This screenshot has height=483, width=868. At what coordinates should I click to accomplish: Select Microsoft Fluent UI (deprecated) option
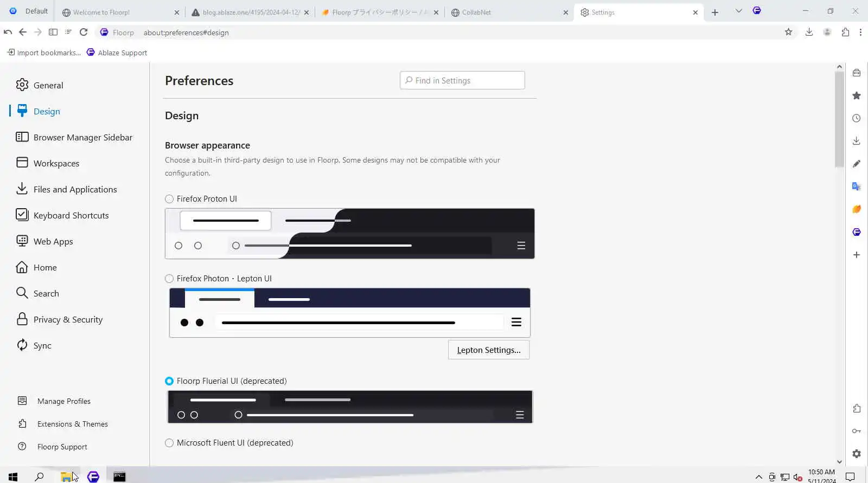click(169, 443)
